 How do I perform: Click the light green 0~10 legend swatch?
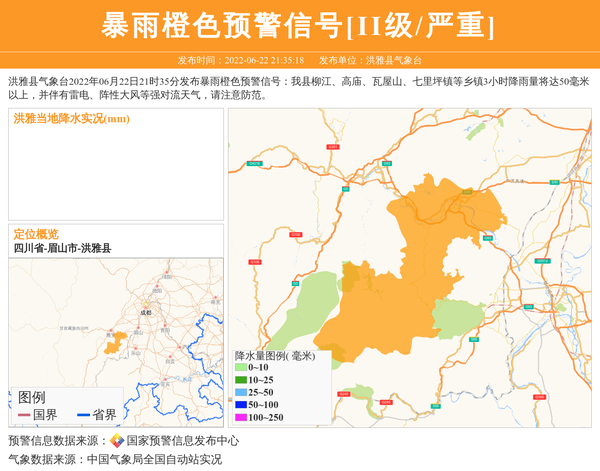click(241, 367)
